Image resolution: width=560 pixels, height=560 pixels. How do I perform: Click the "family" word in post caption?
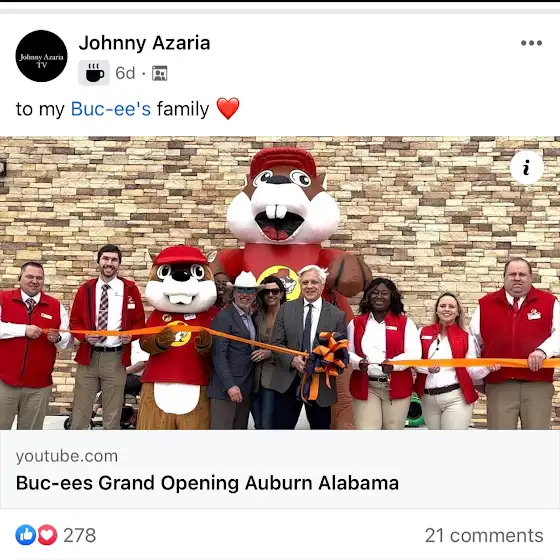[x=183, y=109]
